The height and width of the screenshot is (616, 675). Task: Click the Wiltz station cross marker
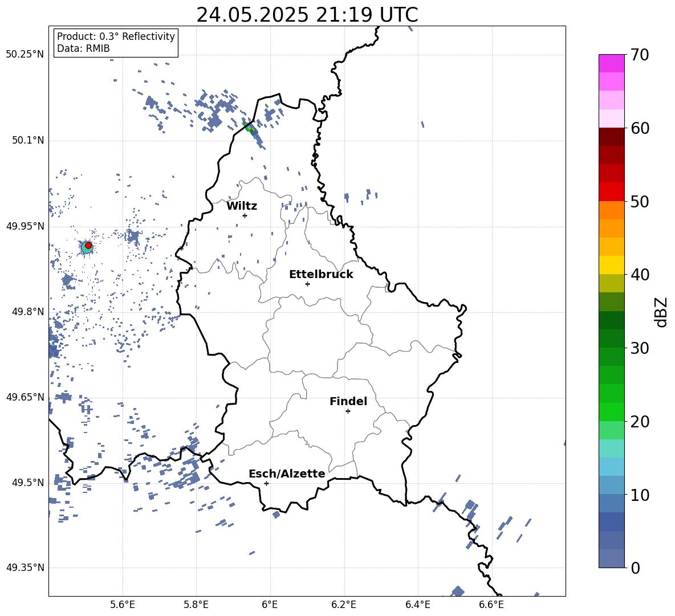pos(245,215)
